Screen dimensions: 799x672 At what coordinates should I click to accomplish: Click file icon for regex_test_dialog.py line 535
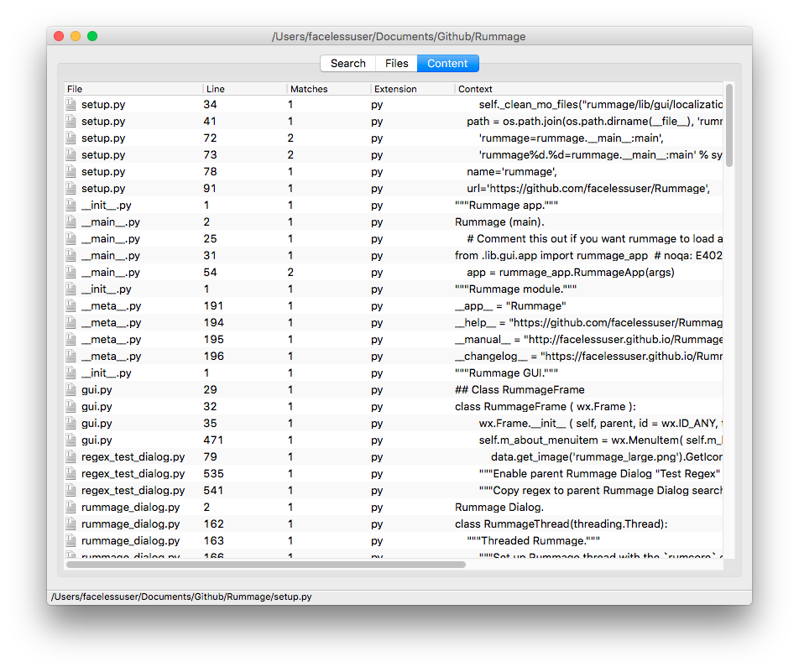click(70, 474)
